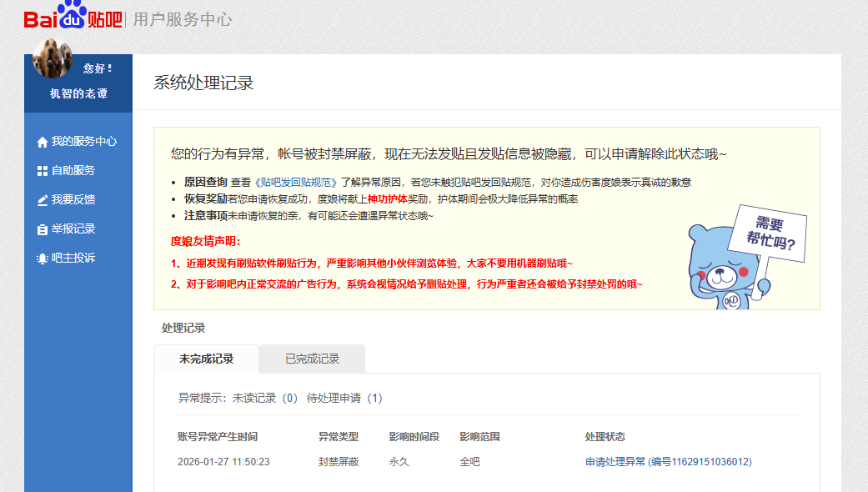Open 吧主投诉 complaints page
868x492 pixels.
(73, 258)
